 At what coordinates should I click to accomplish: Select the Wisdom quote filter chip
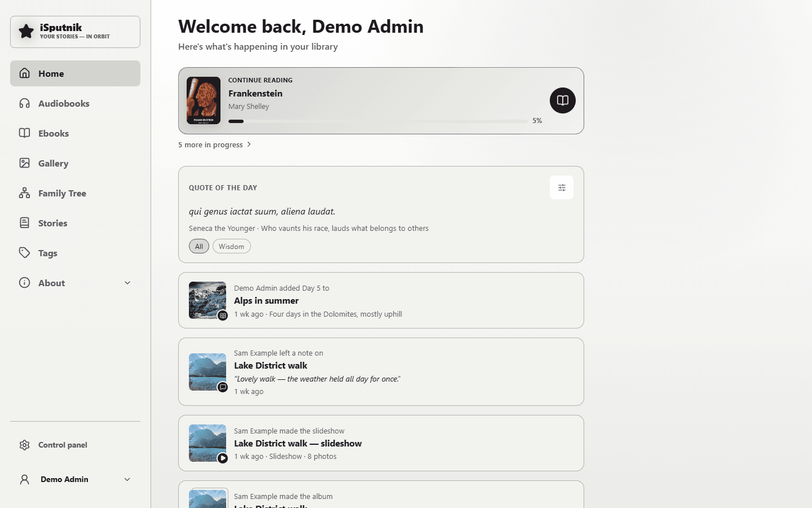[232, 246]
